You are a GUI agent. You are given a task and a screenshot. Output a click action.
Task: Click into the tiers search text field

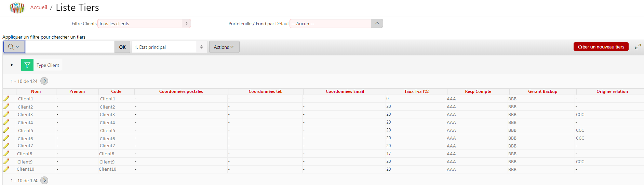[70, 47]
